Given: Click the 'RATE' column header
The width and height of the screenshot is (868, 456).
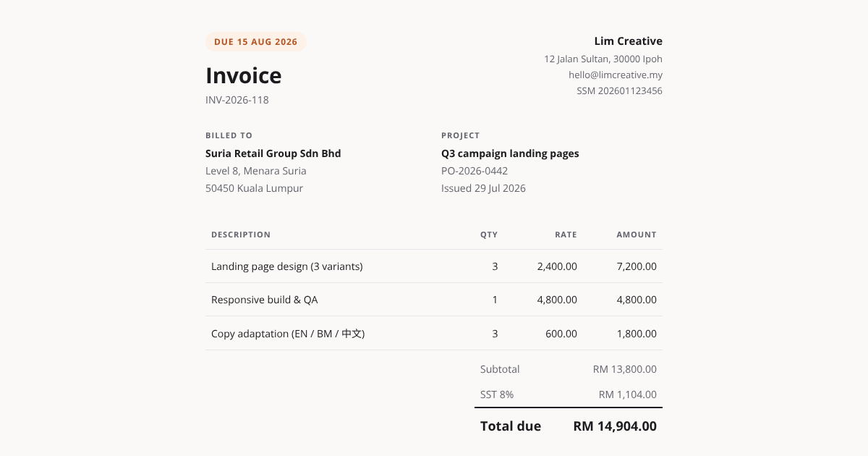Looking at the screenshot, I should click(x=566, y=235).
